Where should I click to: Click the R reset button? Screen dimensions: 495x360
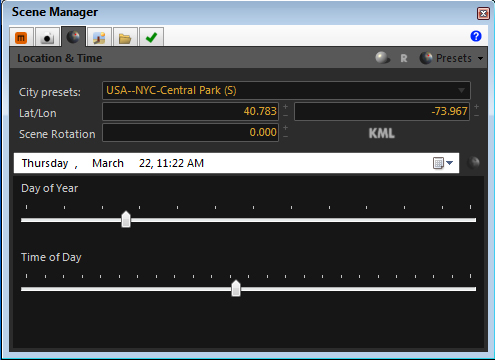point(404,59)
